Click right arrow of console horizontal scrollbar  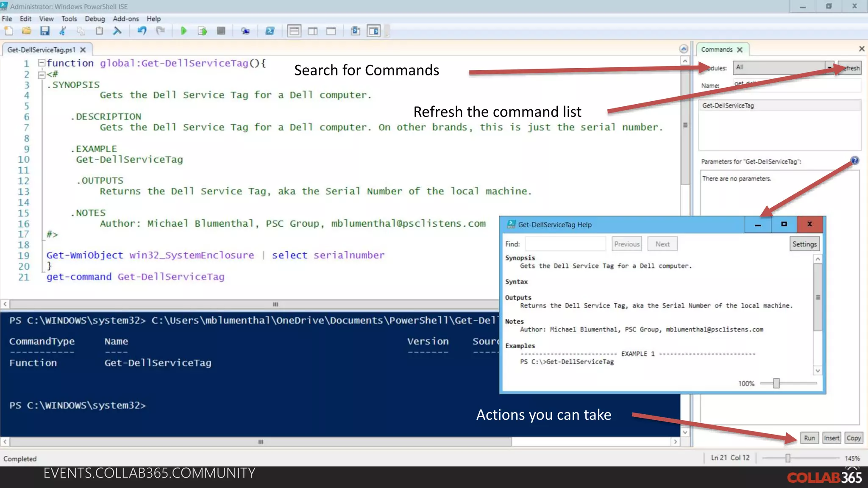[x=675, y=442]
